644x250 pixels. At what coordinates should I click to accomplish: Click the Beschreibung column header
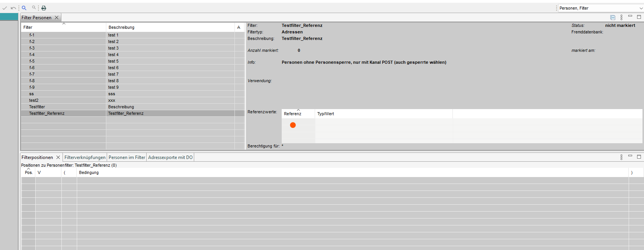tap(121, 27)
